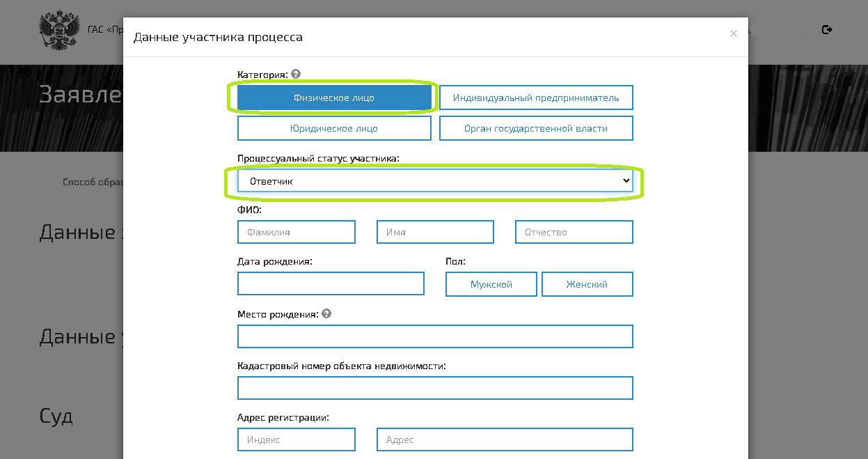This screenshot has height=459, width=868.
Task: Select Индивидуальный предприниматель category
Action: 536,98
